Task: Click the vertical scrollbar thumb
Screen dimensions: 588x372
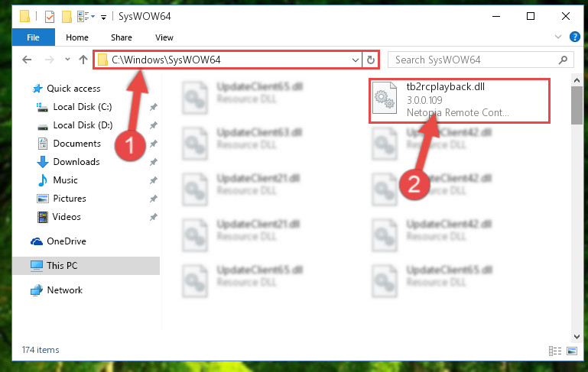Action: point(577,105)
